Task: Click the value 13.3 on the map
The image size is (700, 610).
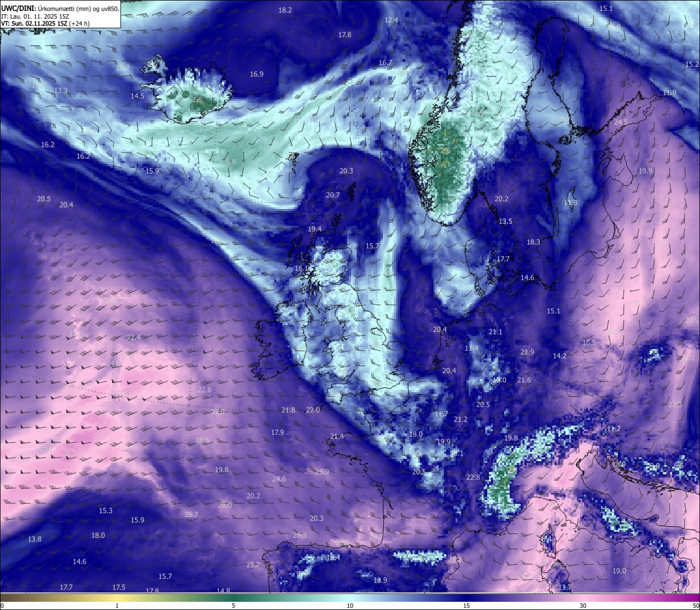Action: tap(61, 90)
